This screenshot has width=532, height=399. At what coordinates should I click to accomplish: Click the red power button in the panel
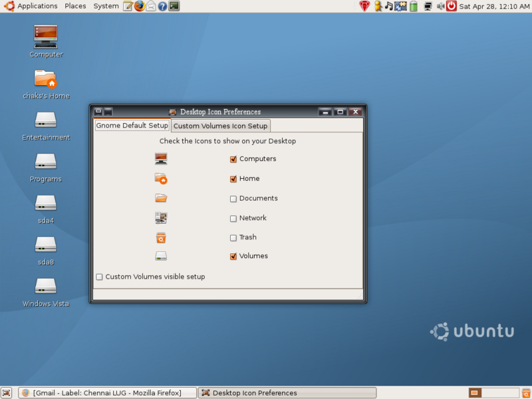tap(452, 6)
